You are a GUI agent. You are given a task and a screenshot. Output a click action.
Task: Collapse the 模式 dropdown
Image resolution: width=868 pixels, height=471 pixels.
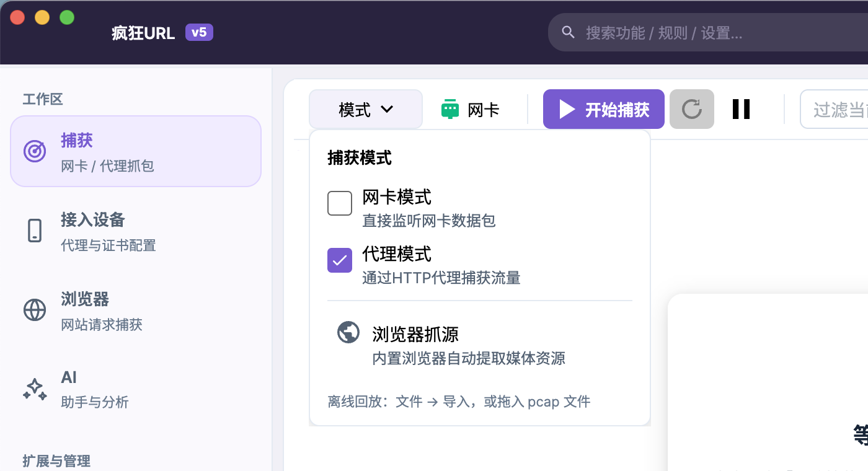(366, 109)
